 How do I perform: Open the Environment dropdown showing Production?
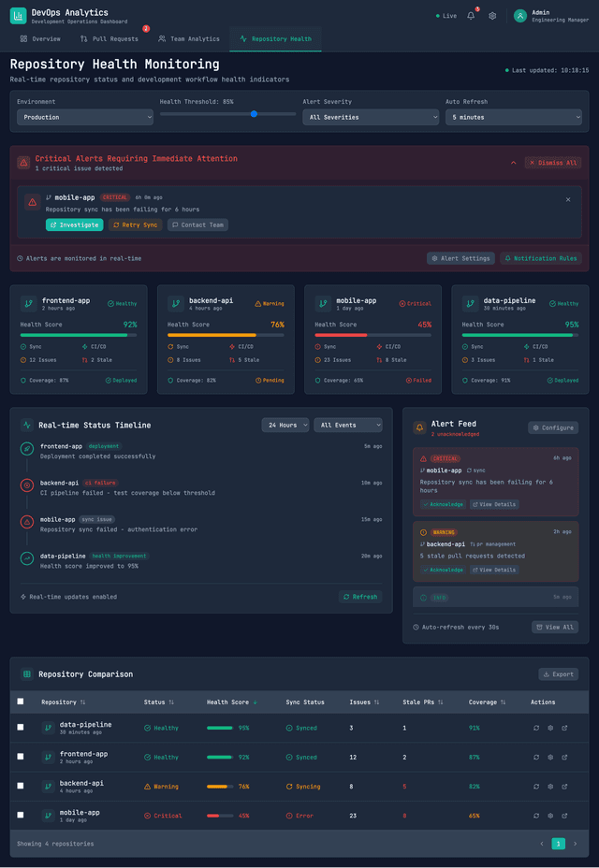[84, 117]
